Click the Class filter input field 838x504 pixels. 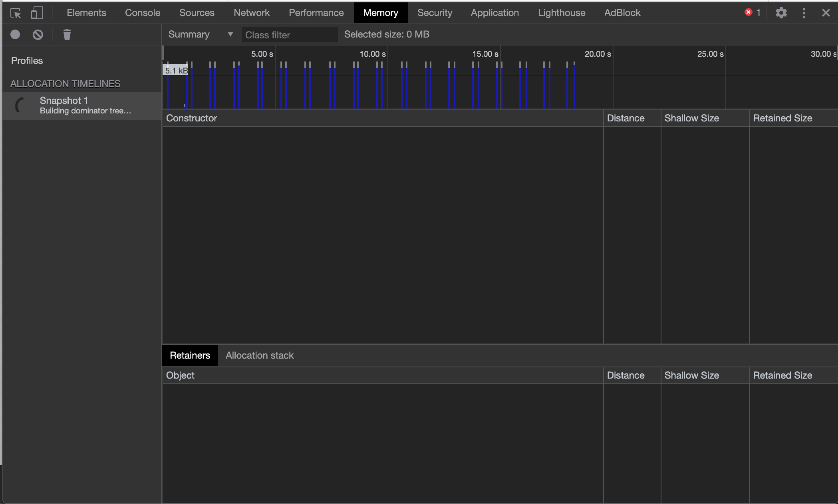coord(289,34)
